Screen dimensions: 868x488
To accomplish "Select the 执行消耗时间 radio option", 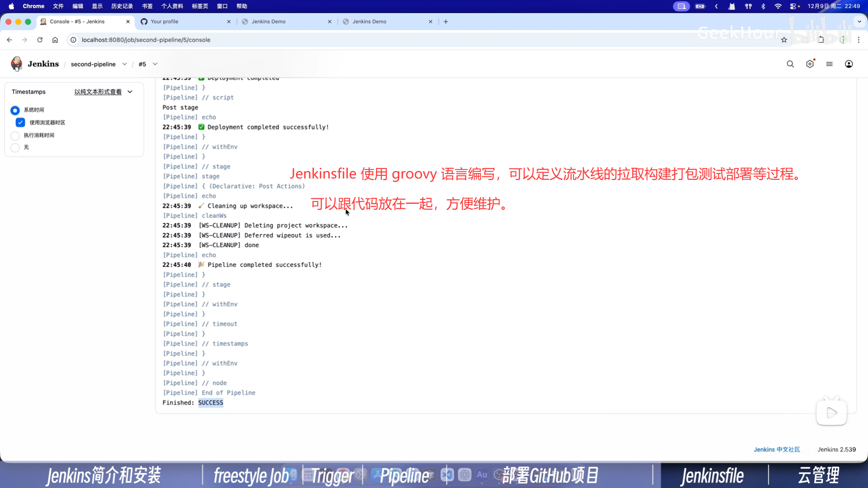I will pyautogui.click(x=15, y=136).
